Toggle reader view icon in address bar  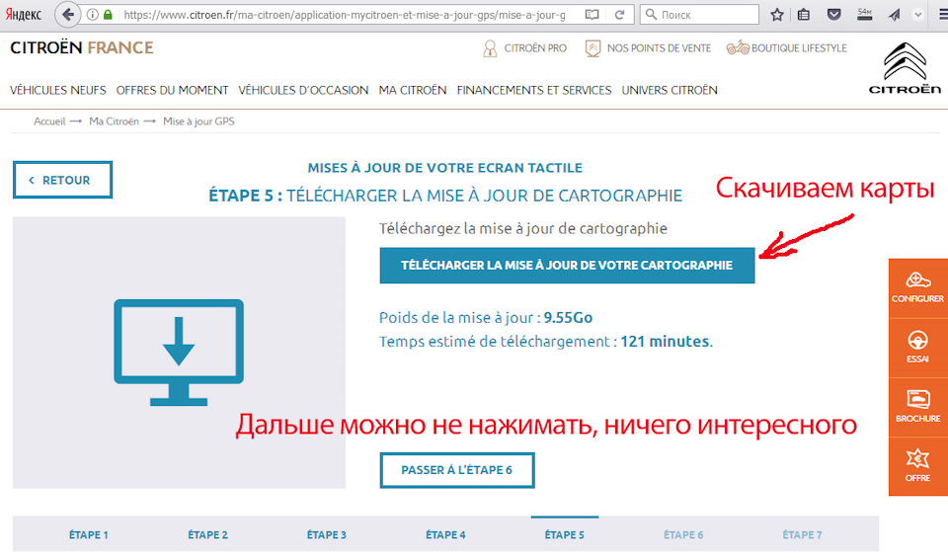(592, 15)
